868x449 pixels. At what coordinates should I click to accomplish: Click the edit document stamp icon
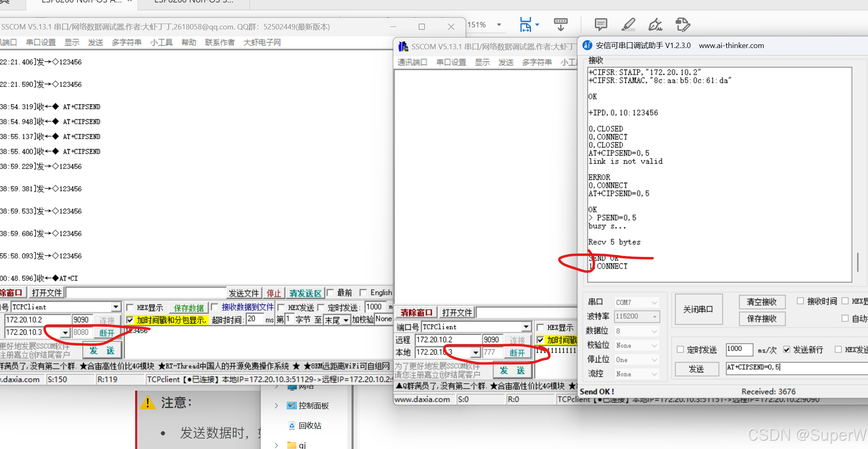[682, 25]
